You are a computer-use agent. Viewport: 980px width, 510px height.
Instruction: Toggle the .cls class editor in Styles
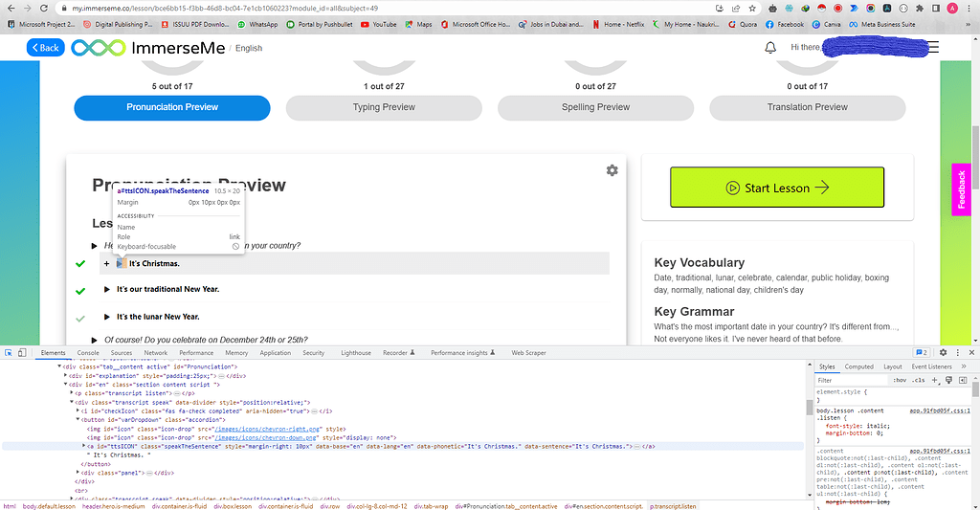(x=917, y=380)
